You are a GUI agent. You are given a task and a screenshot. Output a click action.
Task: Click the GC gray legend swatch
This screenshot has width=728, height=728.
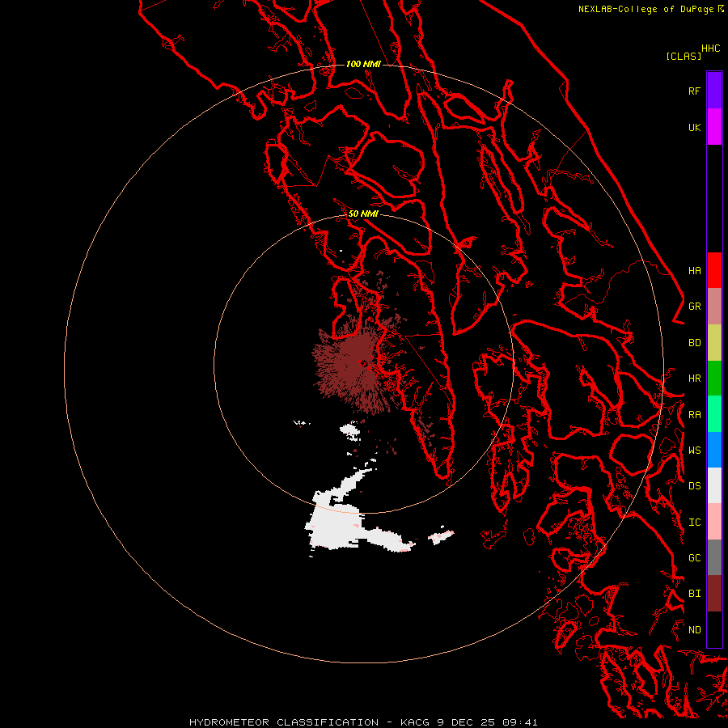click(714, 557)
